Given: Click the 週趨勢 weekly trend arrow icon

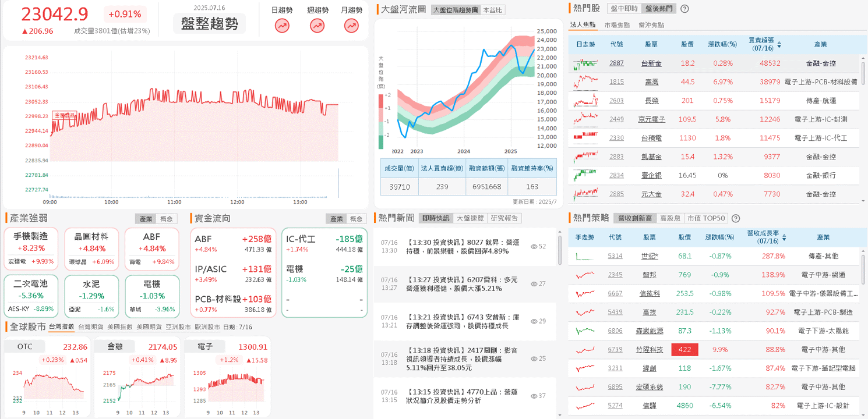Looking at the screenshot, I should (x=317, y=26).
